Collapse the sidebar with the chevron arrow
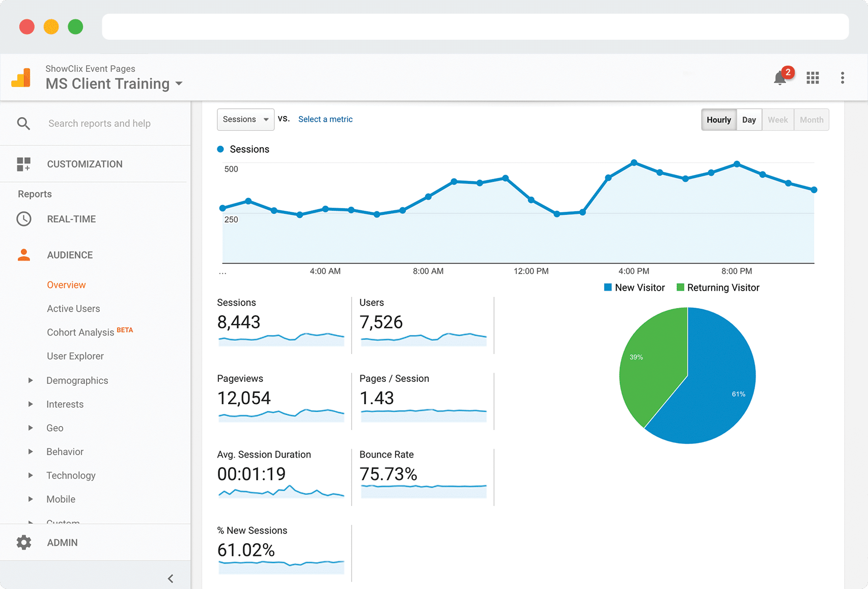This screenshot has height=589, width=868. pyautogui.click(x=171, y=578)
